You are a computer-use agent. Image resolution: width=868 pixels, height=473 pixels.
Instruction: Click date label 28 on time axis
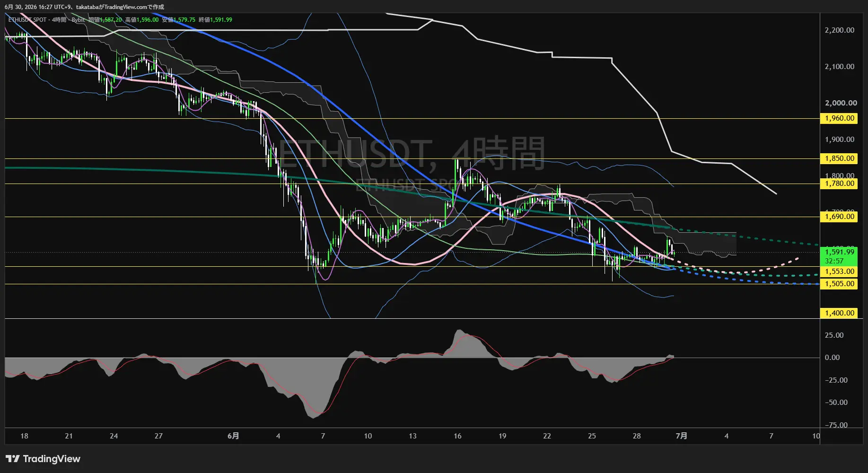coord(637,436)
